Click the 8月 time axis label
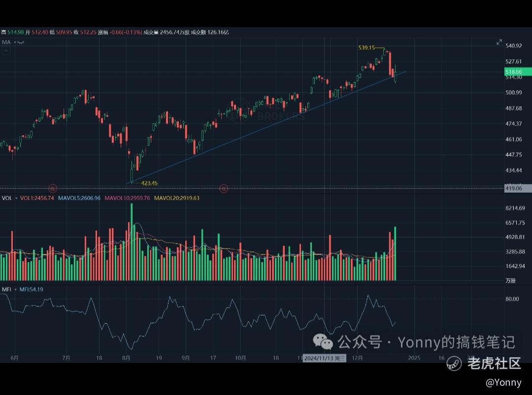This screenshot has height=395, width=532. click(126, 358)
